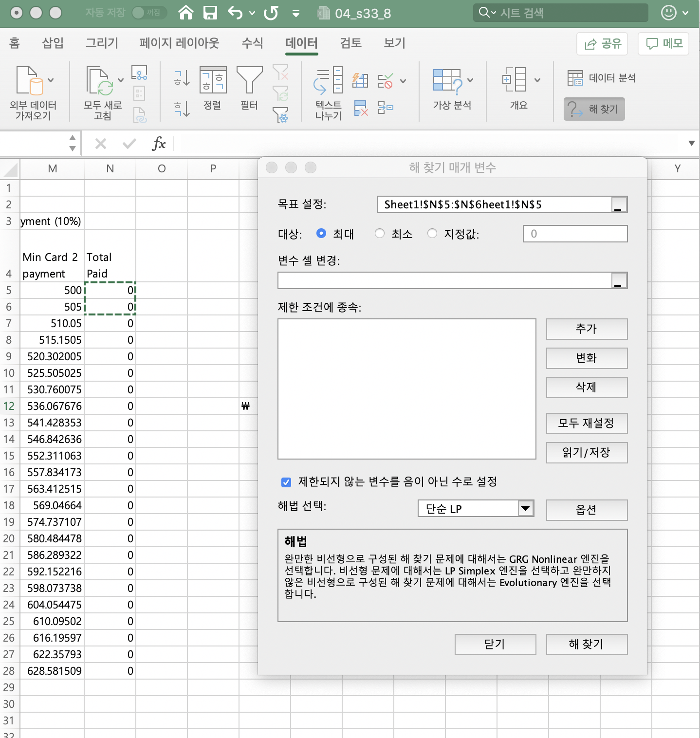Open the smiley feedback icon
Viewport: 700px width, 738px height.
[x=669, y=13]
